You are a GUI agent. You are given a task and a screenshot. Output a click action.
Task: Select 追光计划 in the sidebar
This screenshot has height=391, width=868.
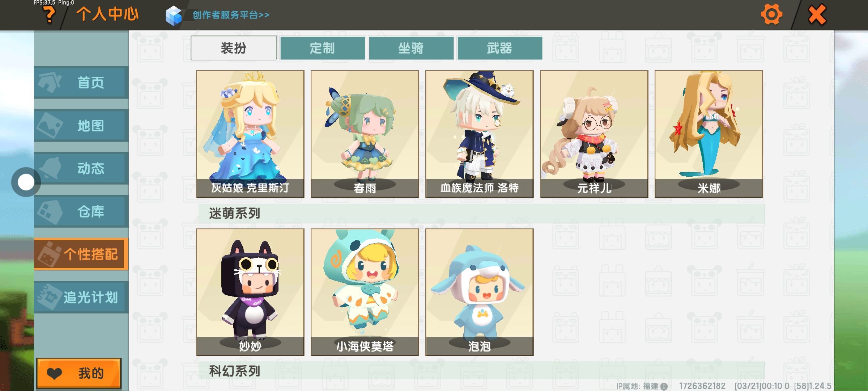81,297
